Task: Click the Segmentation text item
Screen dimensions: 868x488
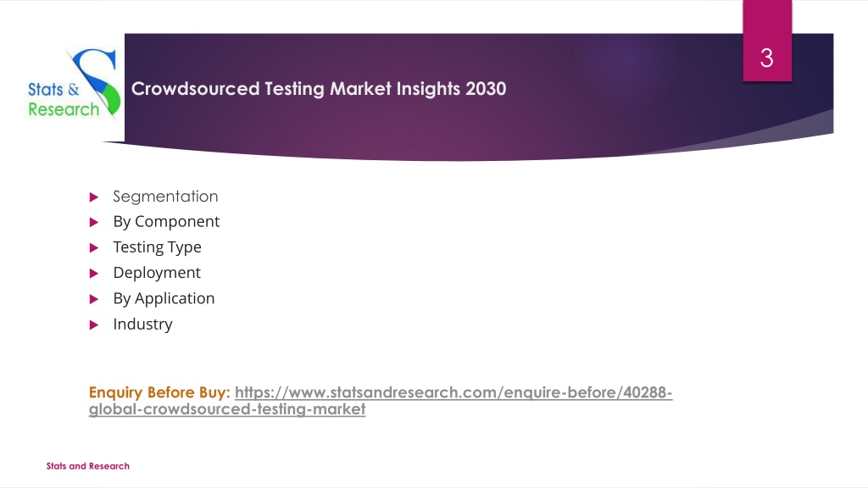Action: point(165,197)
